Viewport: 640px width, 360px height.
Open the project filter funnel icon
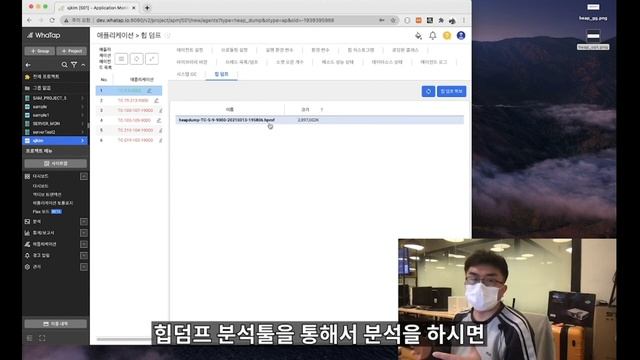tap(74, 65)
